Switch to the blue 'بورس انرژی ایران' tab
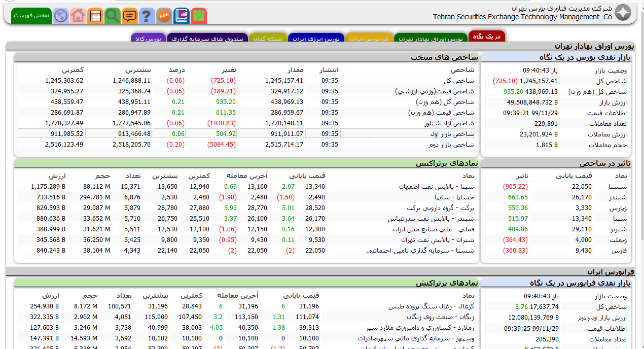The image size is (644, 349). click(316, 39)
